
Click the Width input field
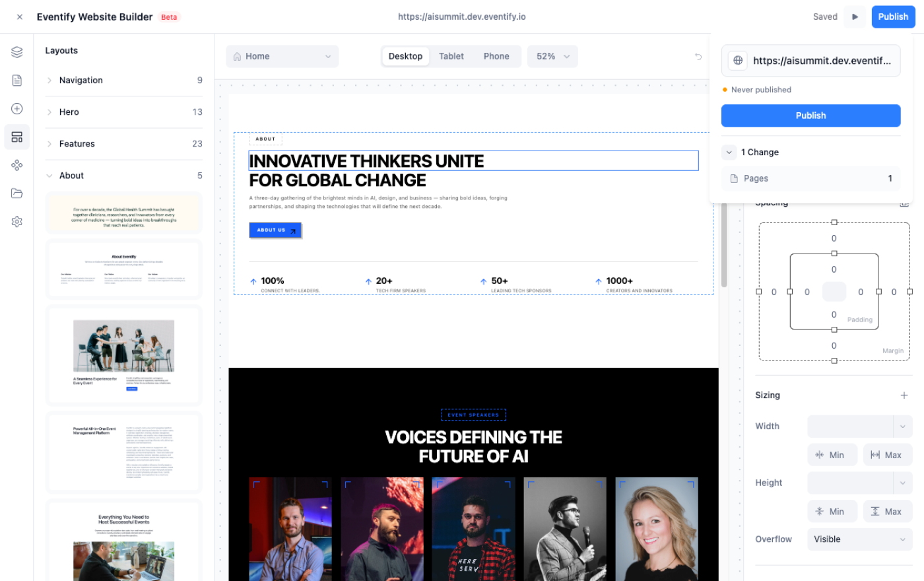850,427
